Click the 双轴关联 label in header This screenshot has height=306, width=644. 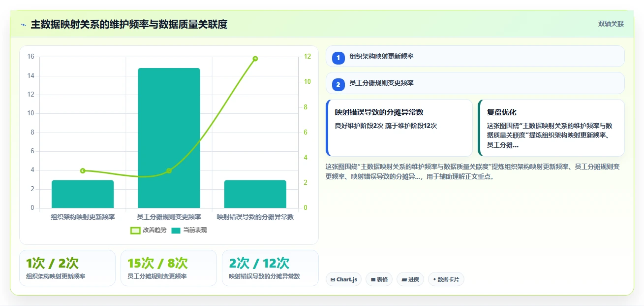click(611, 24)
